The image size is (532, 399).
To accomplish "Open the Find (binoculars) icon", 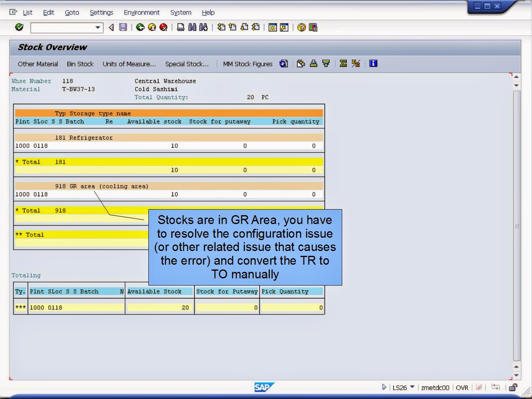I will pyautogui.click(x=193, y=27).
